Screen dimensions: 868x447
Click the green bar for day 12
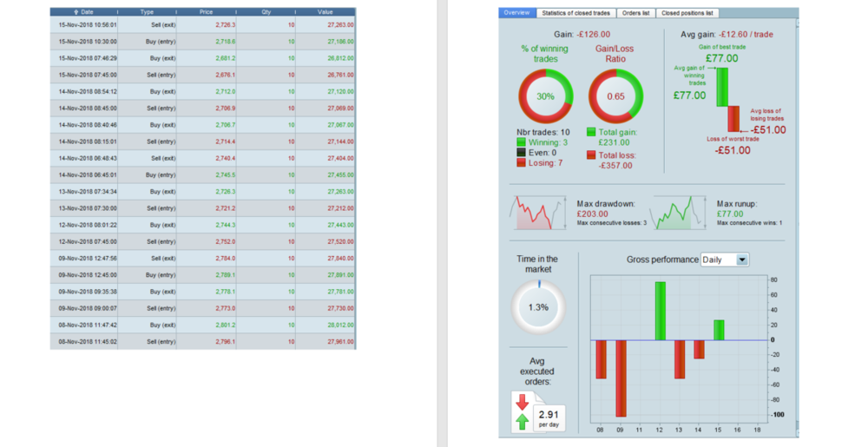tap(661, 311)
